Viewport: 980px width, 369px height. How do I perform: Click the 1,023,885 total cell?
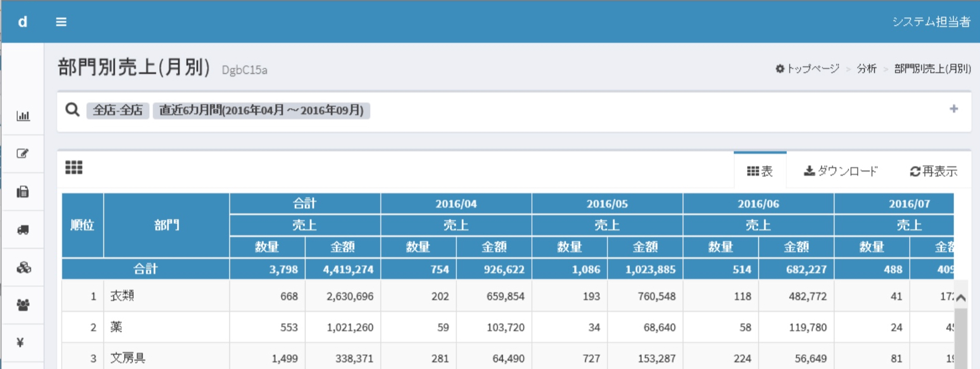[645, 269]
